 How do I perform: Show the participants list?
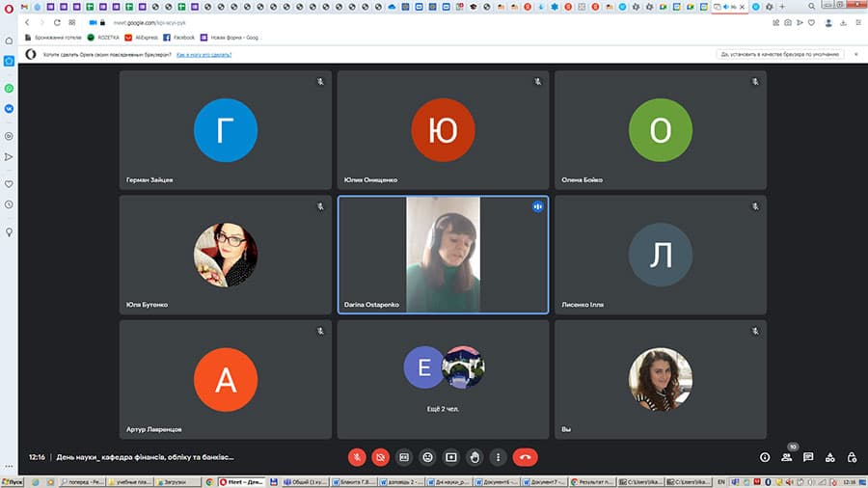pyautogui.click(x=786, y=457)
